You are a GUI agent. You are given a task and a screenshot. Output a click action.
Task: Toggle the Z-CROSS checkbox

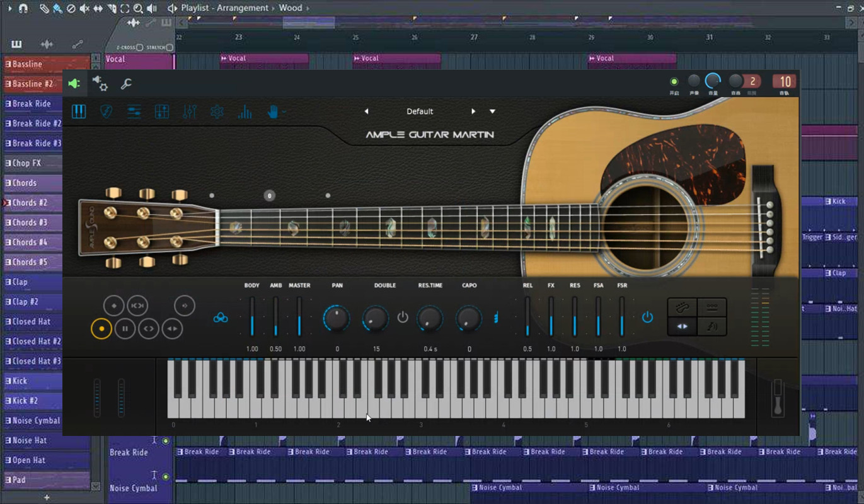(139, 47)
